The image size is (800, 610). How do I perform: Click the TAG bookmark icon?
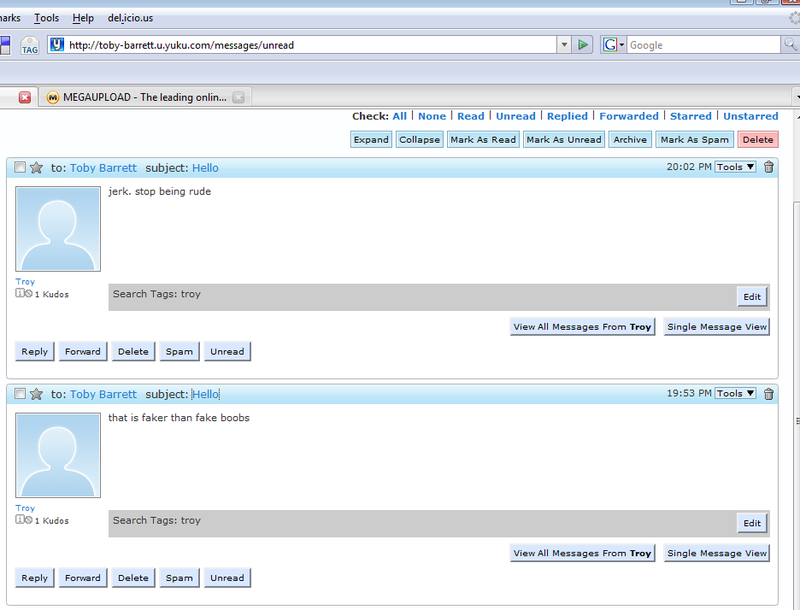(29, 46)
